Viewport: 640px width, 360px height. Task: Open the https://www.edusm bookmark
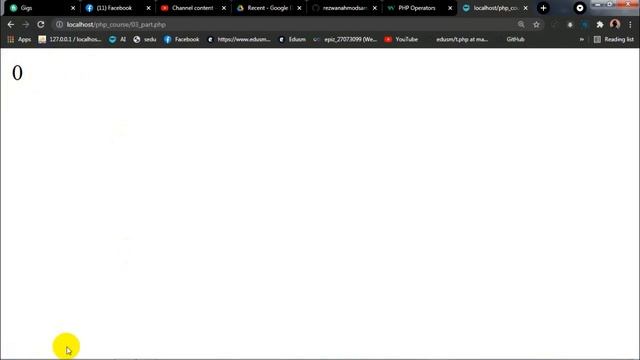239,40
